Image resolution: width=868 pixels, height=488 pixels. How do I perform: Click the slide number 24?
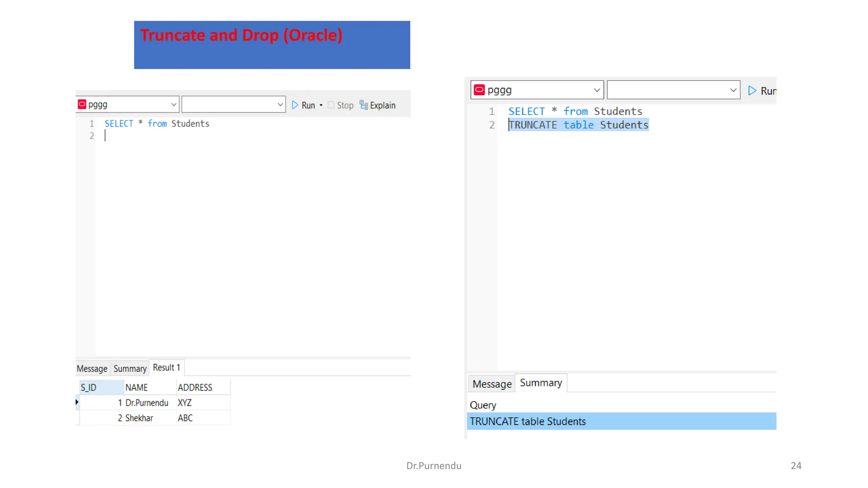tap(796, 466)
